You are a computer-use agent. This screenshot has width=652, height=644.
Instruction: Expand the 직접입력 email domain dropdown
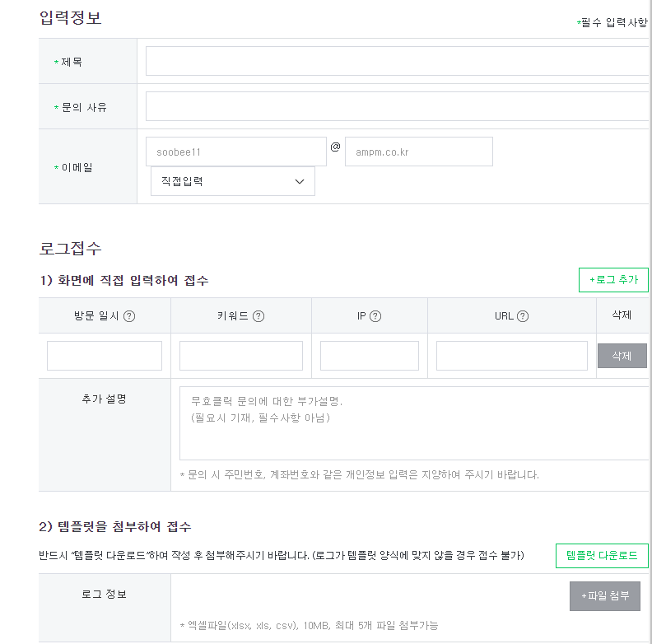pyautogui.click(x=232, y=181)
